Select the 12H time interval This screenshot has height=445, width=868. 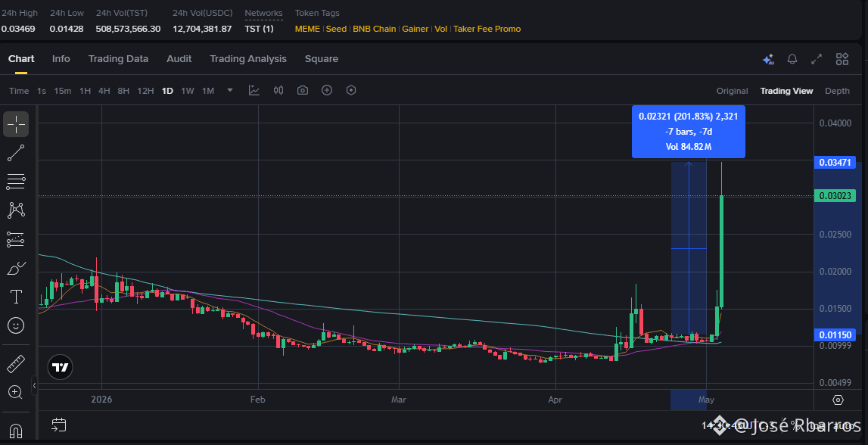pyautogui.click(x=145, y=91)
